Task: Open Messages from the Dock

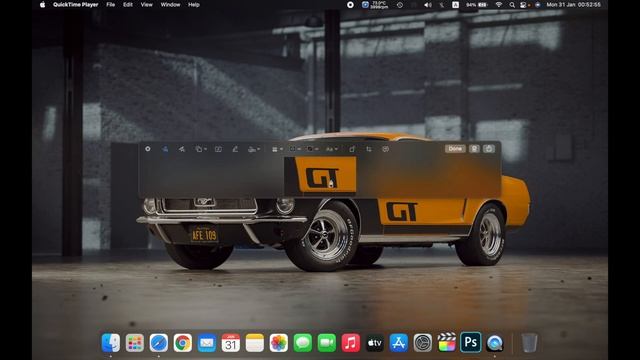Action: (x=303, y=342)
